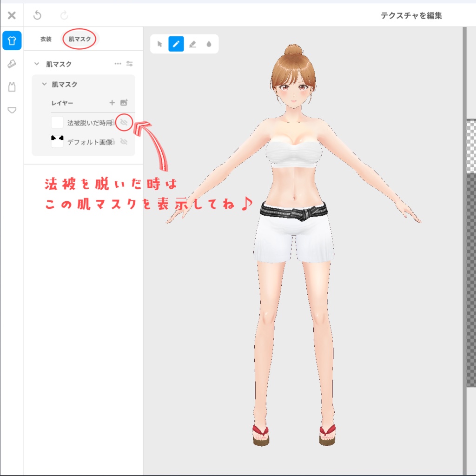The height and width of the screenshot is (476, 476).
Task: Click the テクスチャを編集 title
Action: pos(411,15)
